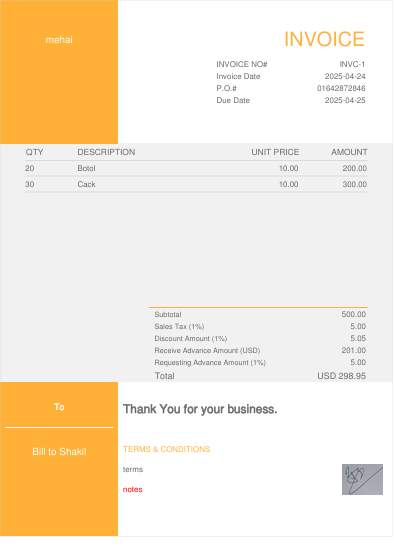Select the Botol item description
This screenshot has height=553, width=394.
pos(86,168)
